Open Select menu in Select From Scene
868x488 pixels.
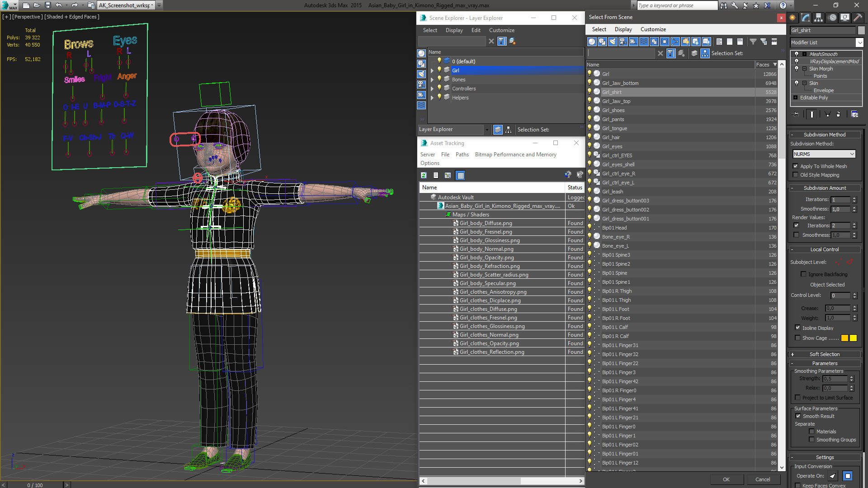(x=599, y=29)
